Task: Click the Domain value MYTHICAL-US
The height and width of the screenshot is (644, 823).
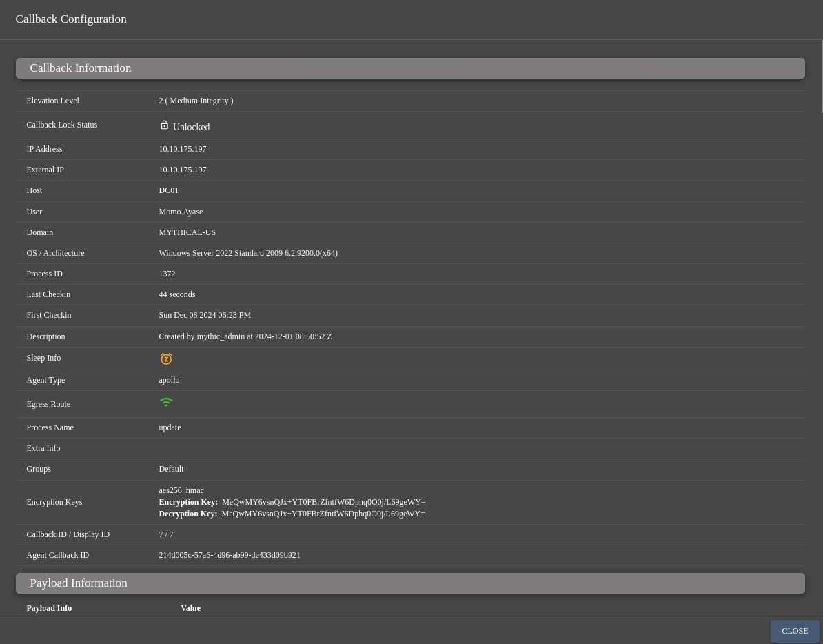Action: 187,232
